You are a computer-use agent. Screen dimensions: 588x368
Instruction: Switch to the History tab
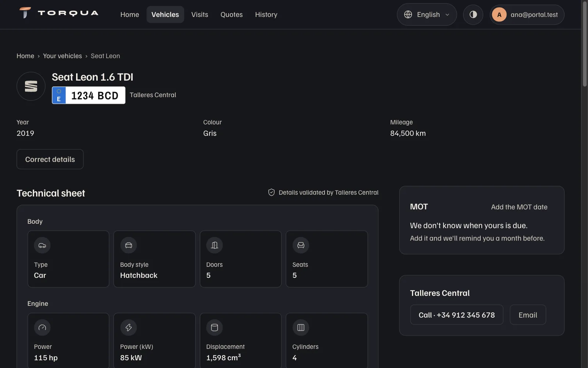266,15
